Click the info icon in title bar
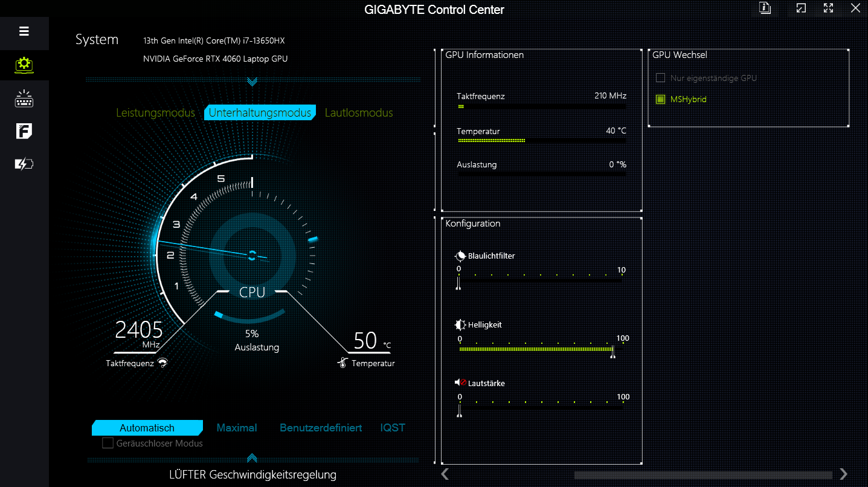Viewport: 868px width, 487px height. point(765,8)
